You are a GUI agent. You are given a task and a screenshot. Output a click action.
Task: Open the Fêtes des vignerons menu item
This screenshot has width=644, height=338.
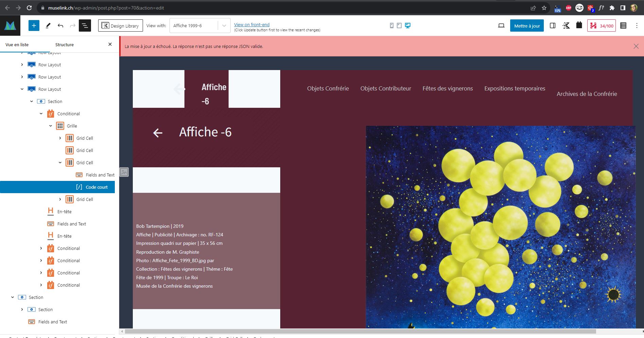(x=448, y=88)
